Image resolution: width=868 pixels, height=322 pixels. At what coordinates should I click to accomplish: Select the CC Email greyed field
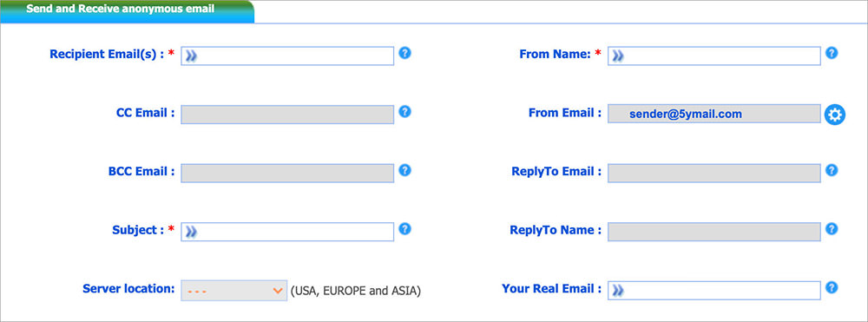pyautogui.click(x=287, y=115)
